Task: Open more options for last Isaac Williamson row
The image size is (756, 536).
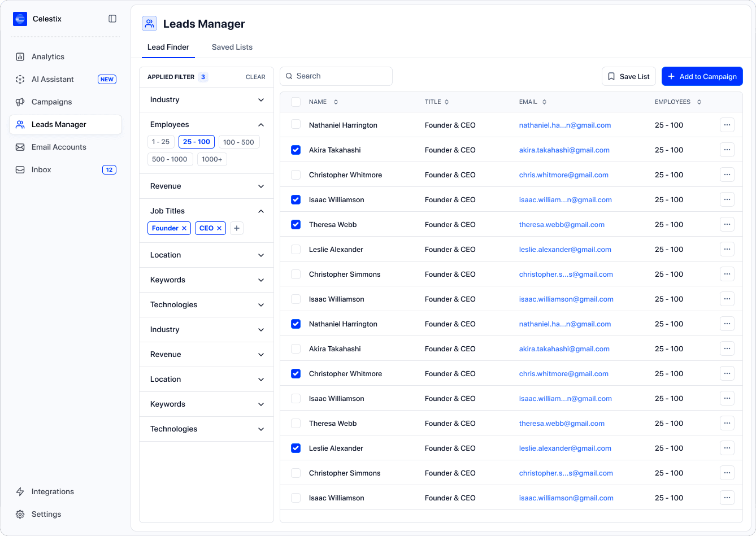Action: point(727,498)
